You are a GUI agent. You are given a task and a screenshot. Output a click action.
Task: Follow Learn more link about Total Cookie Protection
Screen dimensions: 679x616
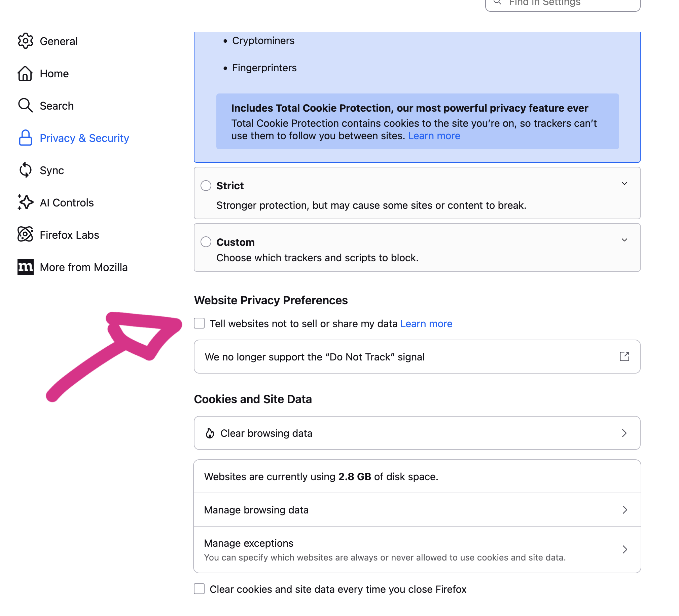(x=434, y=136)
